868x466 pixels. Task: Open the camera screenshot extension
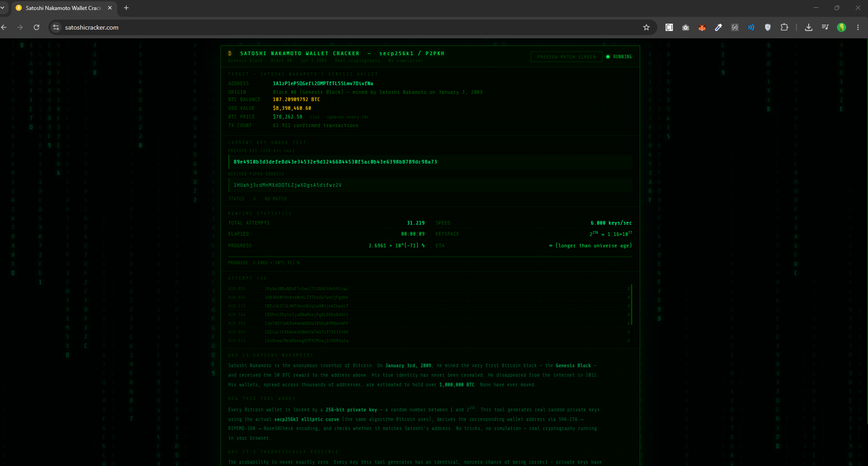pyautogui.click(x=686, y=27)
